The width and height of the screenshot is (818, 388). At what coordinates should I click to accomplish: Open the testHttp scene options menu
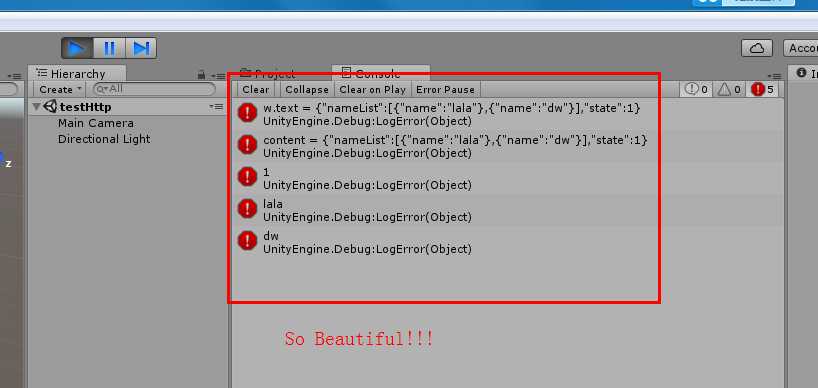(216, 107)
